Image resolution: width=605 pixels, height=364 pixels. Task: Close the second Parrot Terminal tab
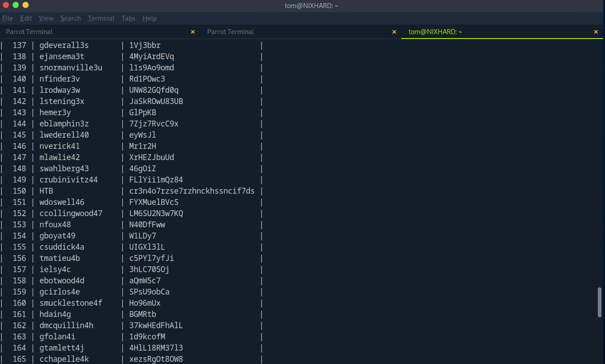pos(394,32)
